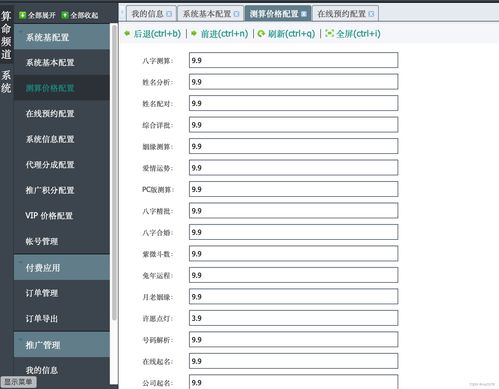The image size is (499, 389).
Task: Go forward using 前进(ctrl+n)
Action: tap(220, 34)
